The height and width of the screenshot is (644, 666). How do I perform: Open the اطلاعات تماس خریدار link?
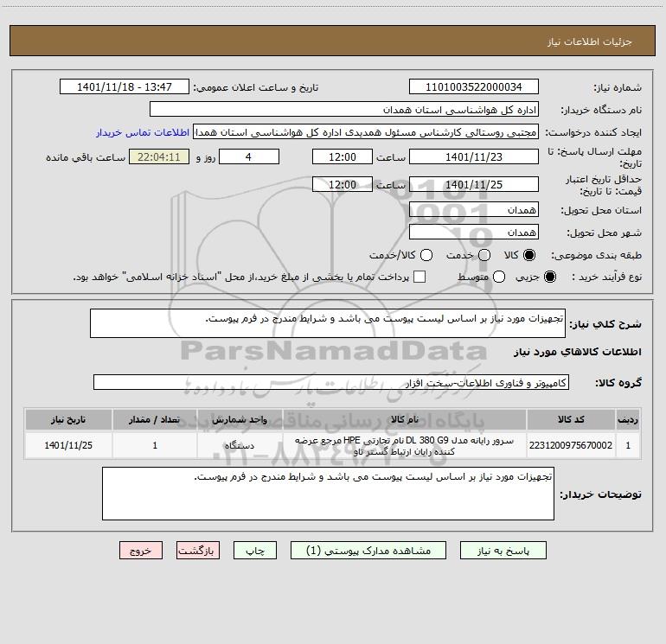point(143,132)
